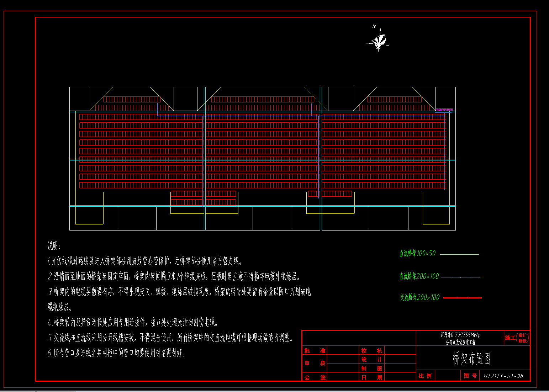The image size is (549, 392).
Task: Select the subtitle '分布式光伏发电工程'
Action: [461, 342]
